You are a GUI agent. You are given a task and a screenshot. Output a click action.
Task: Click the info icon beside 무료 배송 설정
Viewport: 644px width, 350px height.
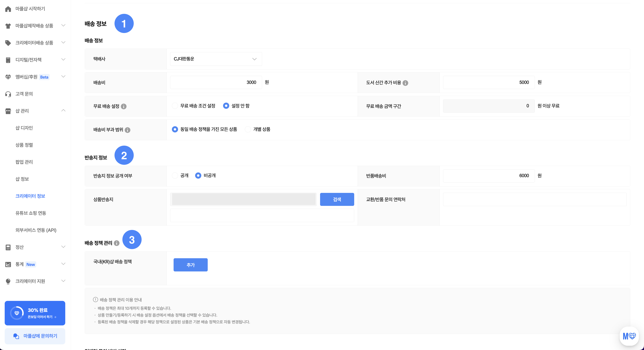tap(123, 106)
